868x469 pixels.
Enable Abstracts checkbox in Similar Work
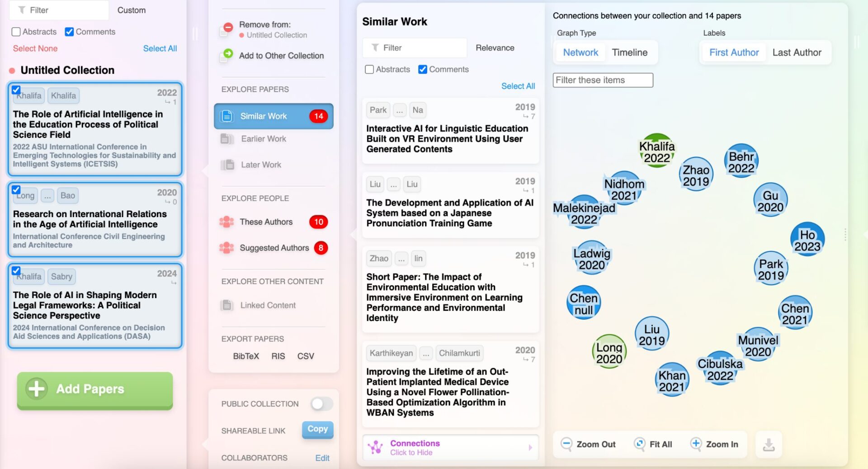tap(369, 69)
